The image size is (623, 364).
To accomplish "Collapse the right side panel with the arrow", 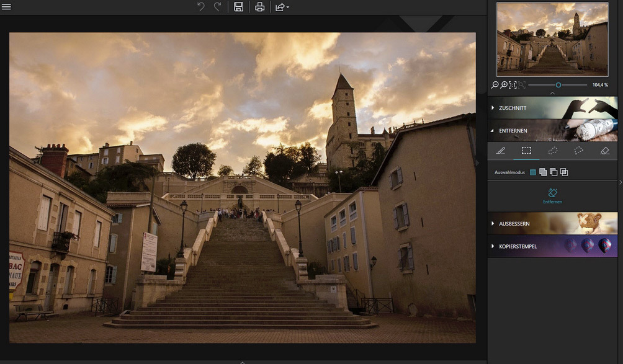I will coord(621,182).
